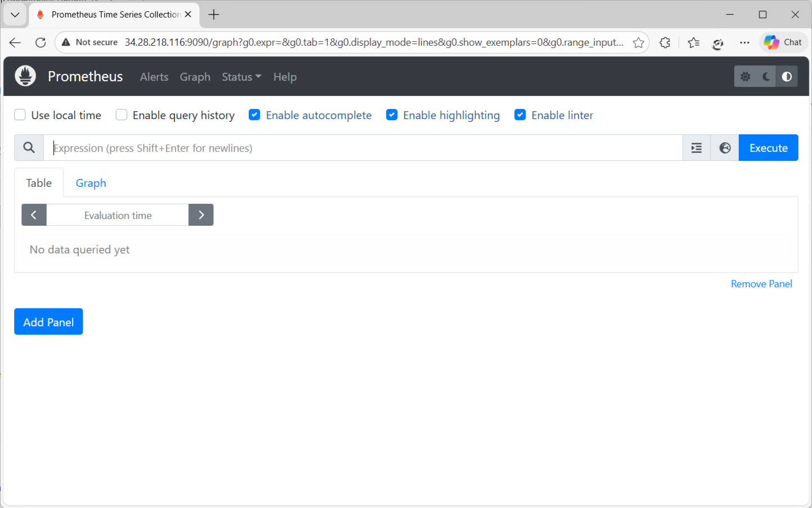Disable the Enable autocomplete checkbox
Image resolution: width=812 pixels, height=508 pixels.
254,115
